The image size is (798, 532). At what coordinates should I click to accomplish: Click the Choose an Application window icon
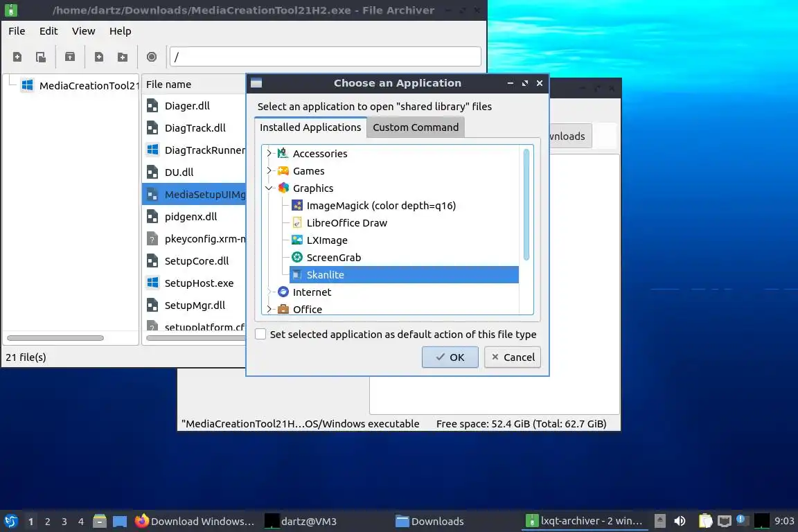coord(256,83)
